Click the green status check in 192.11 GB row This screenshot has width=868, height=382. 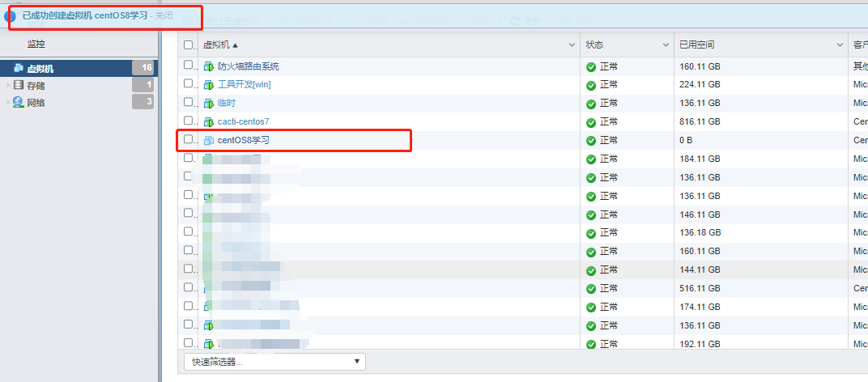point(591,344)
